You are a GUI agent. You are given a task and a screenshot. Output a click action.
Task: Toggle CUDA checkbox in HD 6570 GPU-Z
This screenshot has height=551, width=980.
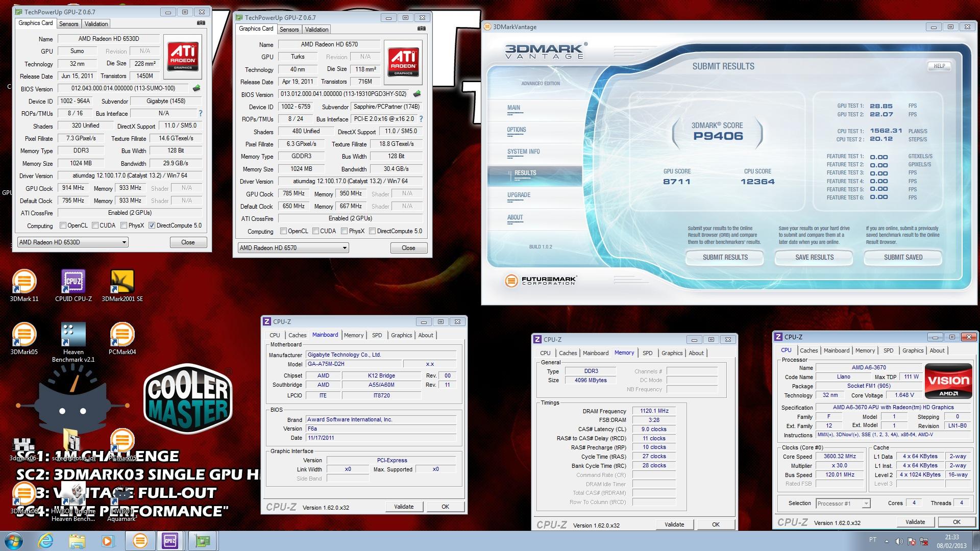coord(315,231)
